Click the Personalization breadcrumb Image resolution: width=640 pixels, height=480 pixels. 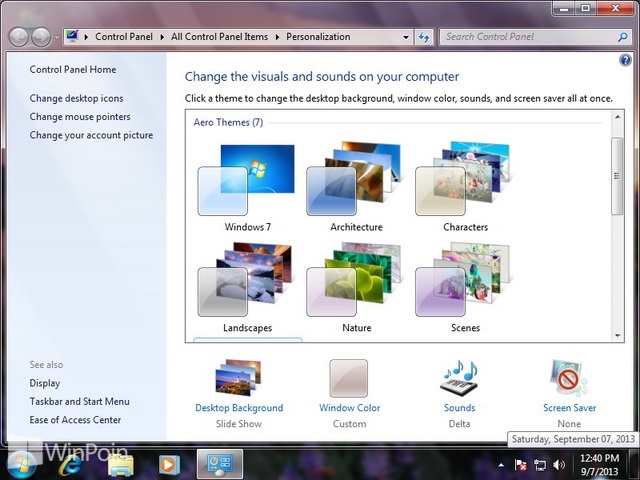(x=318, y=37)
